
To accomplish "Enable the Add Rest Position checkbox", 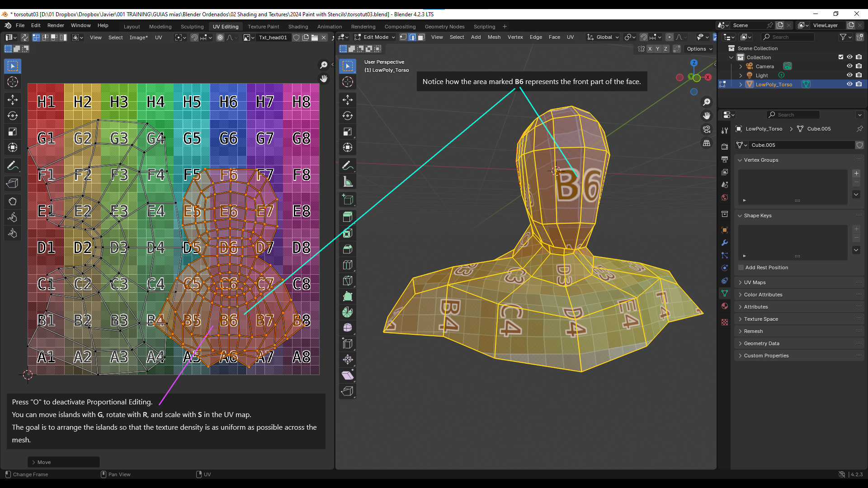I will 741,267.
